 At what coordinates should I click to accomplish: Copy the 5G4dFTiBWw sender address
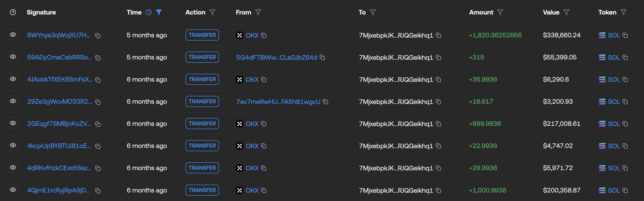(x=322, y=58)
